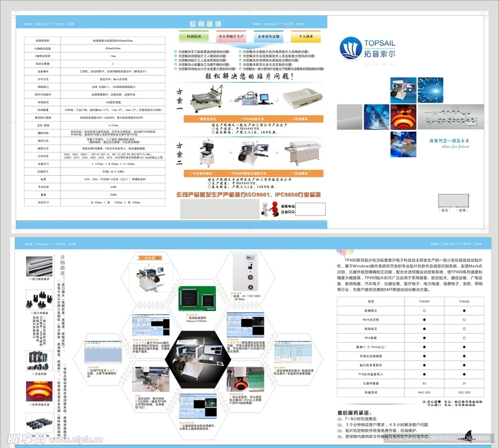Open the blue chip placement collage tile
Image resolution: width=499 pixels, height=448 pixels.
pyautogui.click(x=403, y=144)
